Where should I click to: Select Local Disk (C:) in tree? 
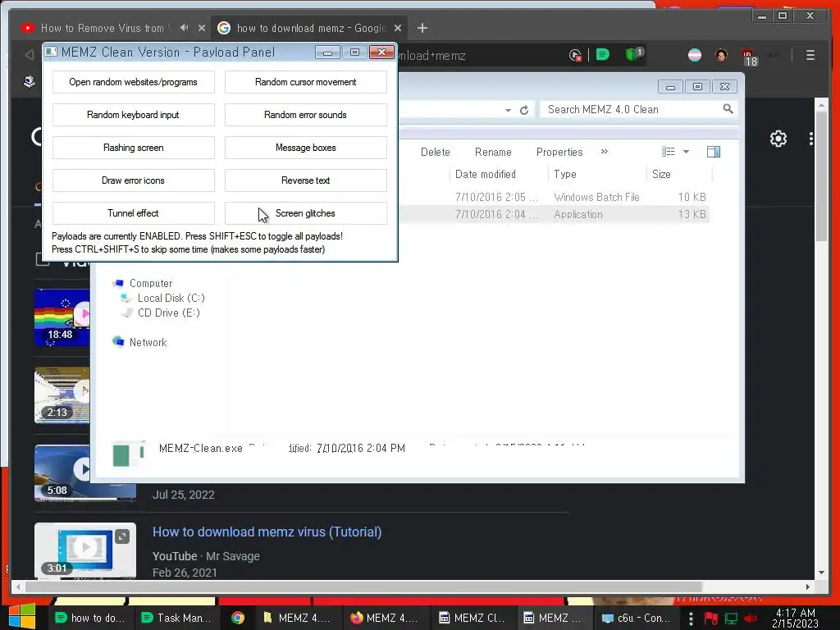coord(163,299)
